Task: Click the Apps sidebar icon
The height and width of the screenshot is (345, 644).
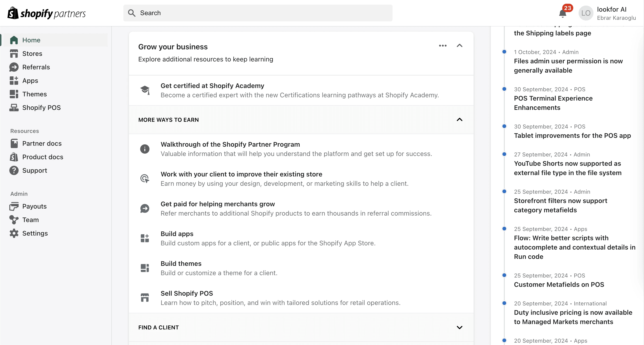Action: pos(14,81)
